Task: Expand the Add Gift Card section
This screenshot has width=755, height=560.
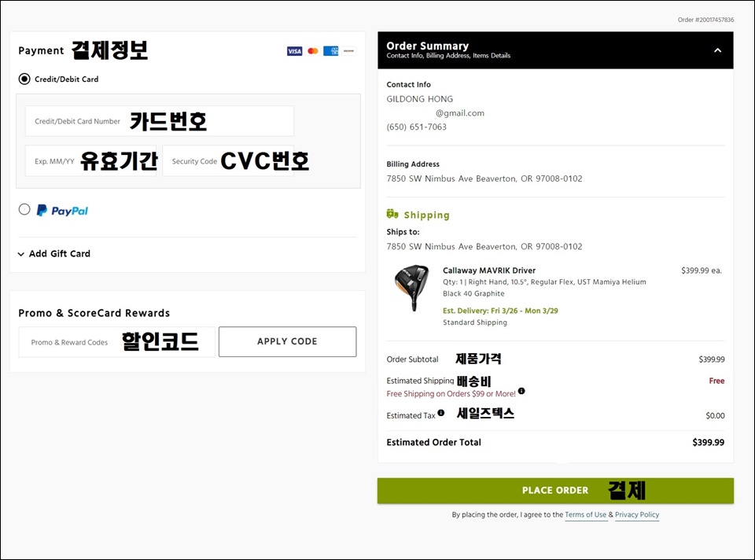Action: click(54, 254)
